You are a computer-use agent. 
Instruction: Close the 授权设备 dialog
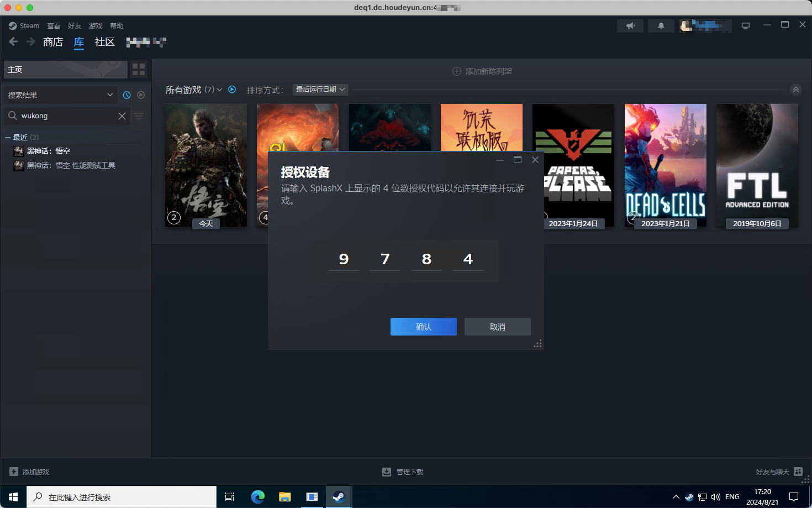tap(535, 160)
